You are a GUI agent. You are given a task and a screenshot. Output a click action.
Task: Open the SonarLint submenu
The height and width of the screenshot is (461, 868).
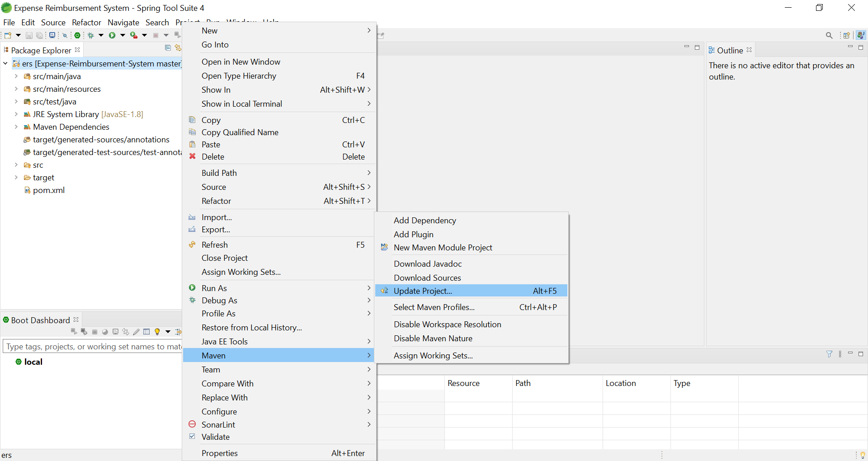pos(279,425)
